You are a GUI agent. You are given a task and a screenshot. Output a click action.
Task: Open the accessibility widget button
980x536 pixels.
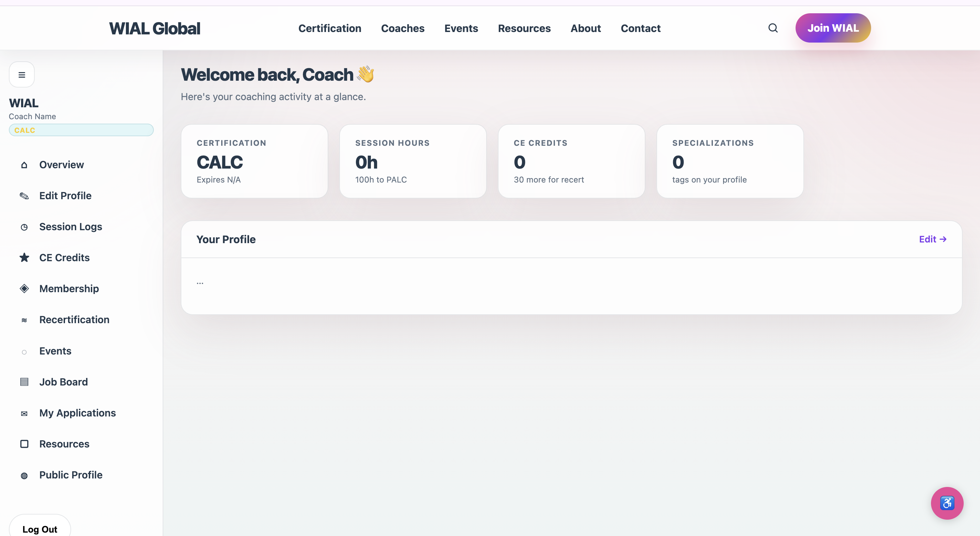pyautogui.click(x=947, y=503)
